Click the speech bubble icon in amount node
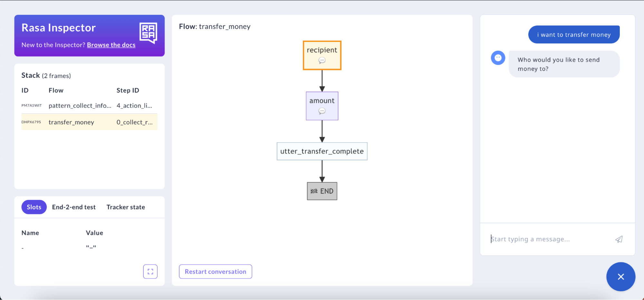Viewport: 644px width, 300px height. click(x=322, y=111)
